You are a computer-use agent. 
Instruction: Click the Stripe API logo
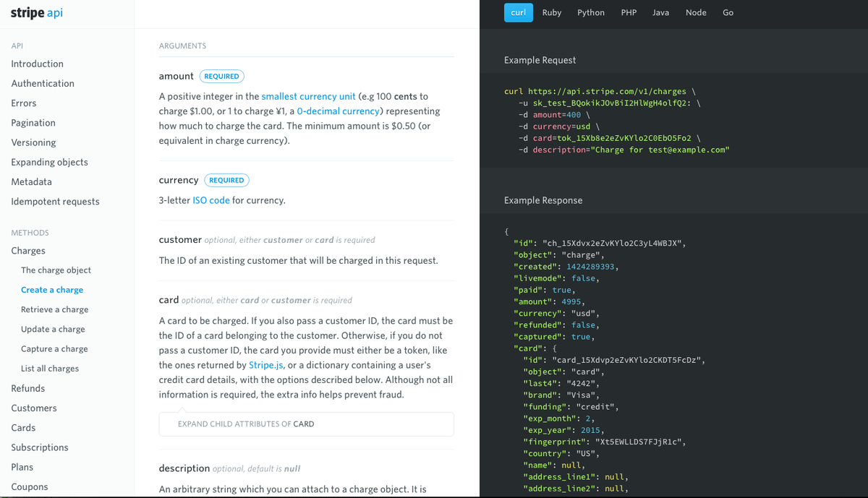click(x=37, y=12)
